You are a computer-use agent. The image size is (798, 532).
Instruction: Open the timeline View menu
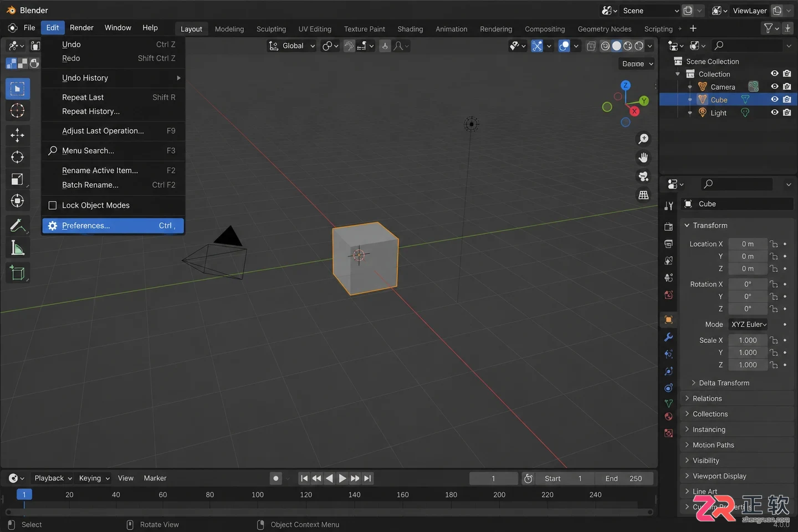tap(126, 478)
